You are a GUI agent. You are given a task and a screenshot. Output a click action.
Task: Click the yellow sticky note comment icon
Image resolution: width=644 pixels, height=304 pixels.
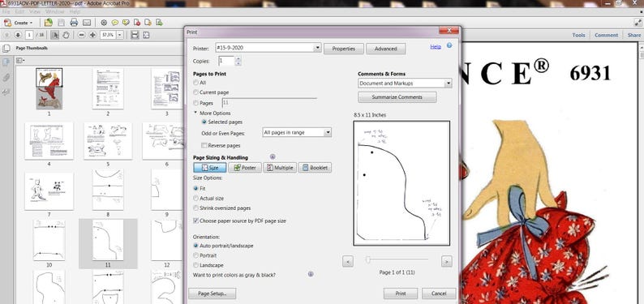115,23
